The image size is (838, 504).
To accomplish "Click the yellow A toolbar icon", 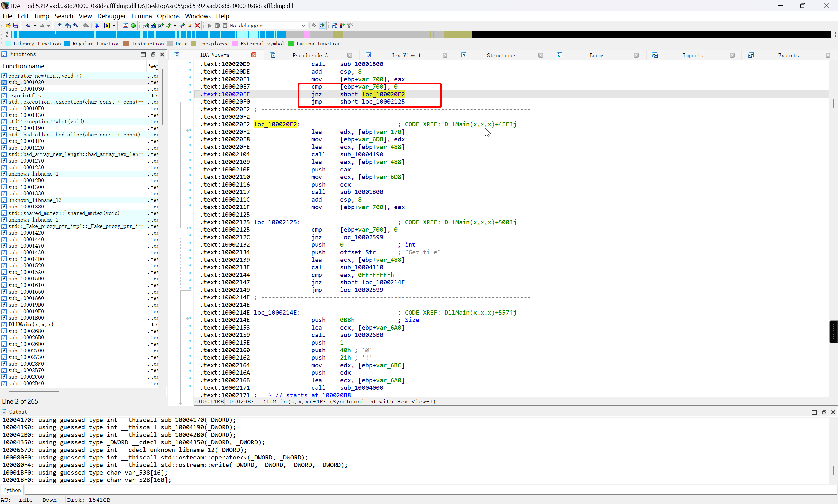I will 107,26.
